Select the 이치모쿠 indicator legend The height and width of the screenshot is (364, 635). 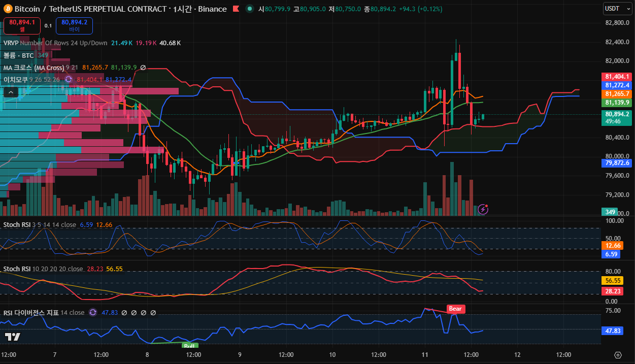tap(15, 80)
